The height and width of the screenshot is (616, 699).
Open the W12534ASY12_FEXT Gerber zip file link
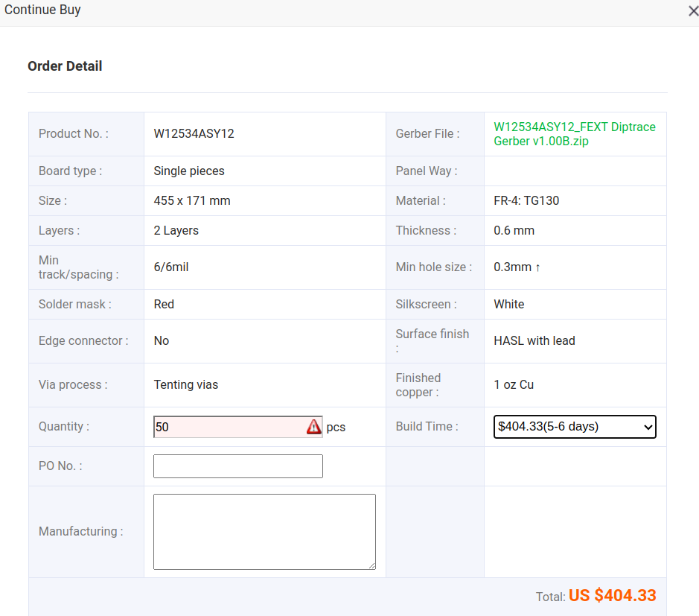click(574, 134)
